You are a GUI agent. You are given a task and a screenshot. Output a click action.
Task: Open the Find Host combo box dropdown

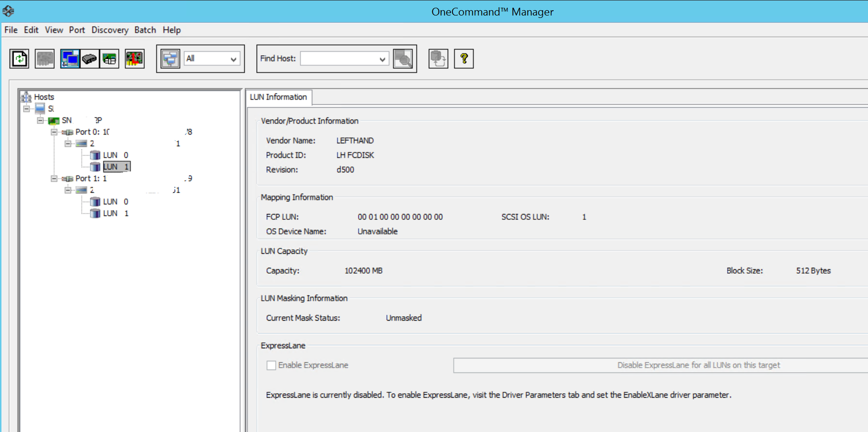click(x=383, y=59)
